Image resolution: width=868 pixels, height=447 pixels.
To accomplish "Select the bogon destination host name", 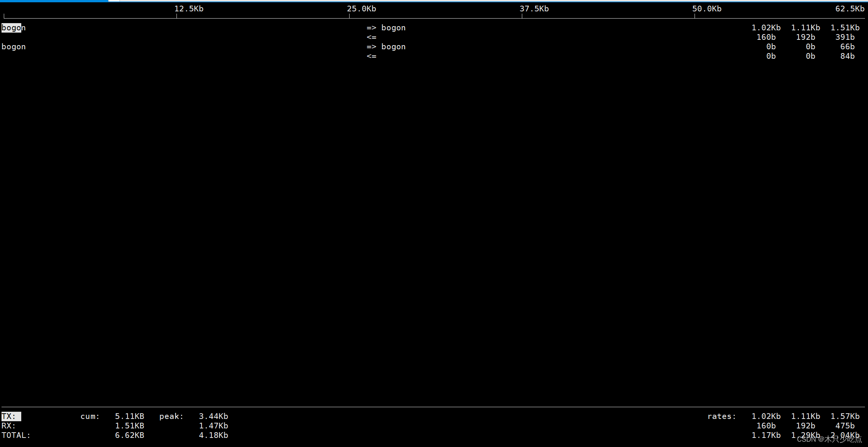I will (x=394, y=27).
